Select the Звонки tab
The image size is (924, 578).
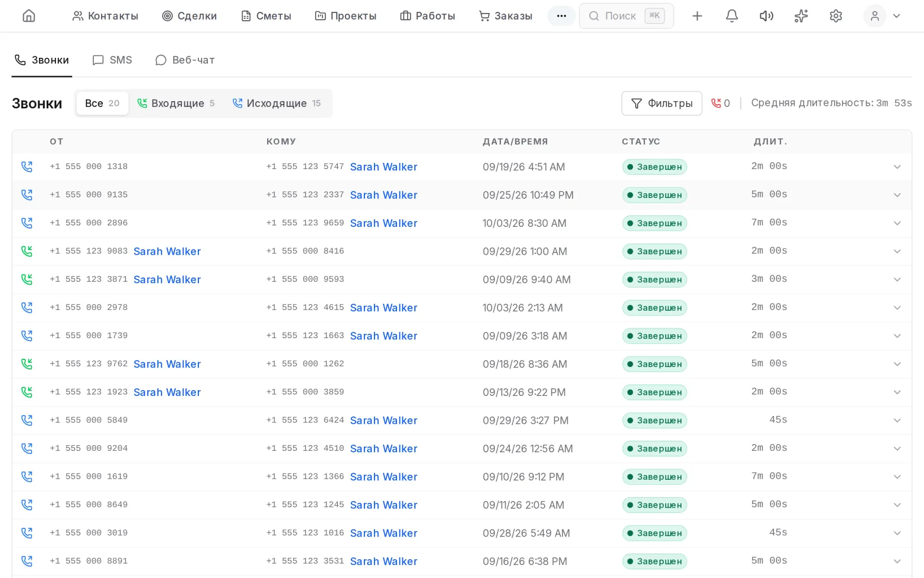[42, 60]
